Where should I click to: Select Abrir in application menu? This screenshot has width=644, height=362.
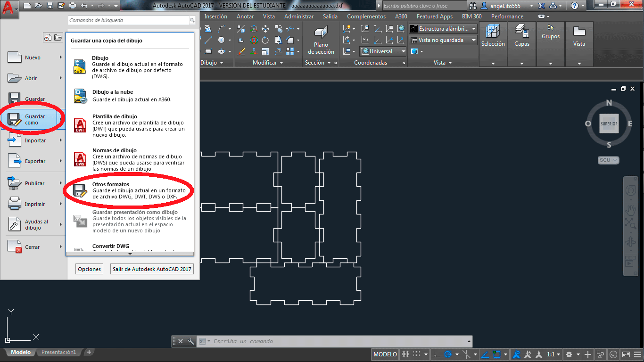(33, 78)
